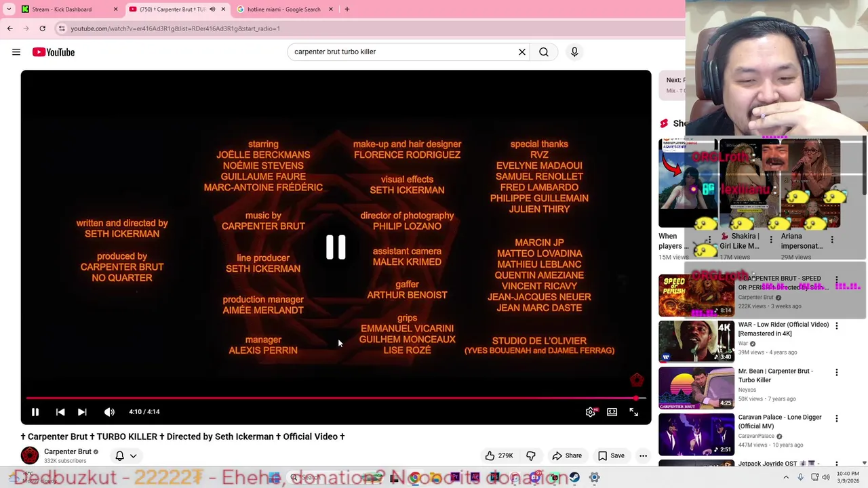This screenshot has height=488, width=868.
Task: Skip to next video in playlist
Action: pos(82,412)
